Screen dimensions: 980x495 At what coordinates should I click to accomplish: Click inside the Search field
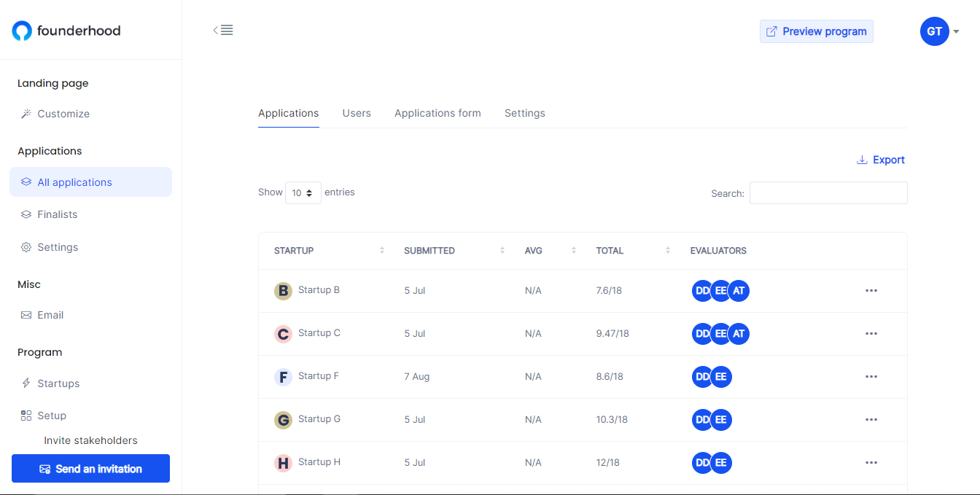[x=828, y=192]
